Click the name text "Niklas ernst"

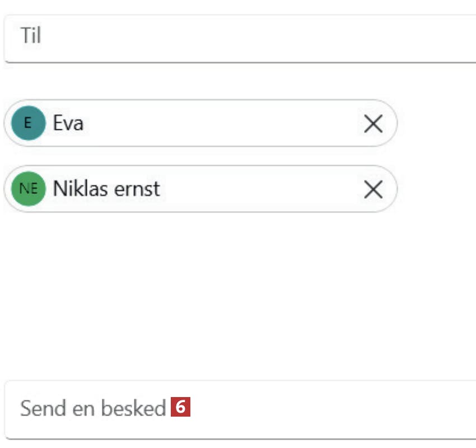[x=106, y=189]
